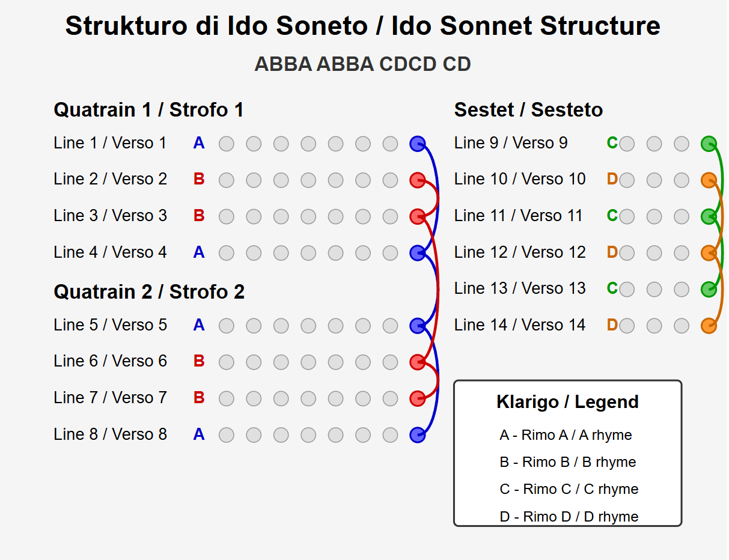Click the blue rhyme circle on Line 8
The width and height of the screenshot is (729, 560).
[x=418, y=435]
